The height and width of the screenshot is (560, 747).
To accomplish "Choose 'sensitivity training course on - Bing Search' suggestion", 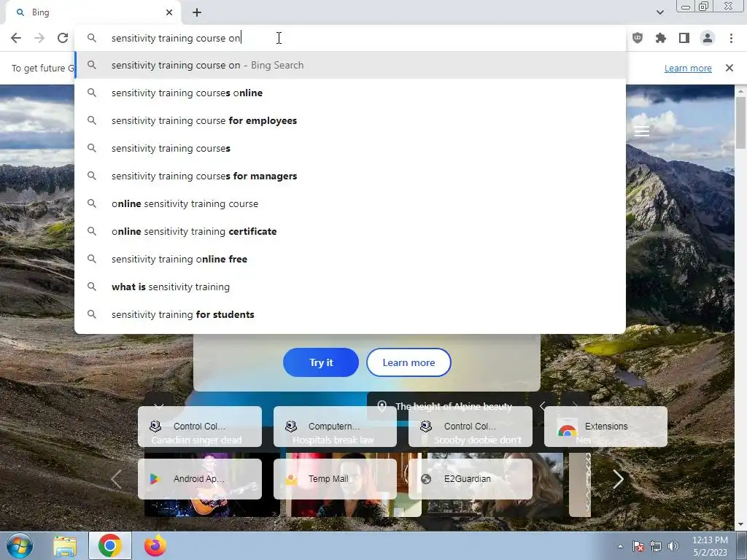I will click(x=350, y=65).
